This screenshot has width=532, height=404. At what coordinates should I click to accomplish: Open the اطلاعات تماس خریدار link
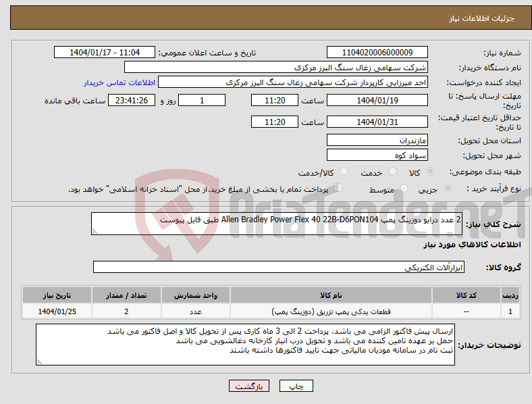(119, 82)
